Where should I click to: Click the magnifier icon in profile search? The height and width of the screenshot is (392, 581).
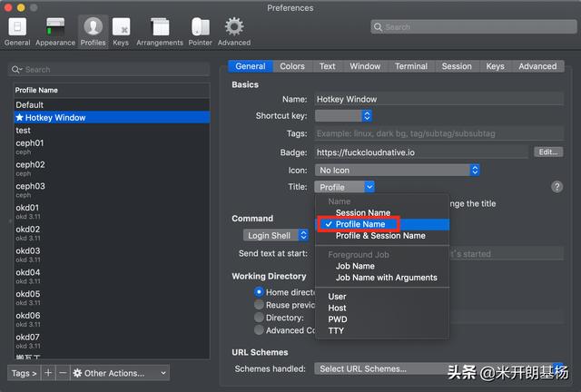click(x=16, y=69)
